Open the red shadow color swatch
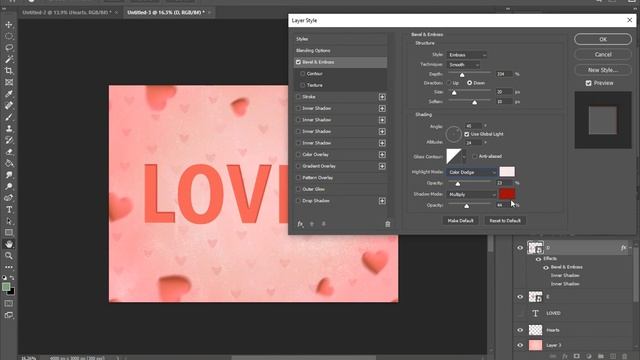Screen dimensions: 640x360 click(x=507, y=193)
